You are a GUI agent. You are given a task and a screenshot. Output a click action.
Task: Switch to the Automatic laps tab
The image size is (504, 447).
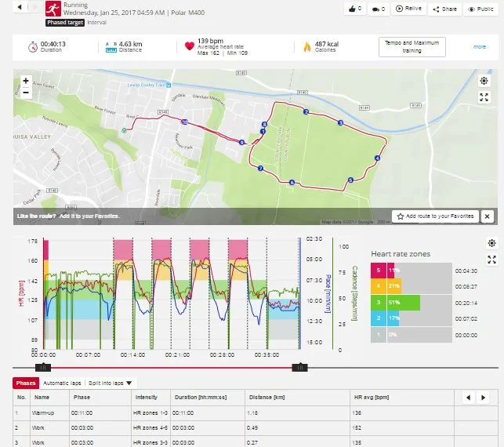pos(62,383)
